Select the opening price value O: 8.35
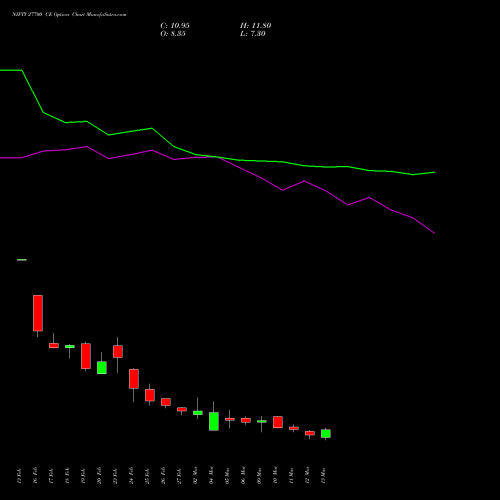Viewport: 500px width, 500px height. [x=173, y=34]
